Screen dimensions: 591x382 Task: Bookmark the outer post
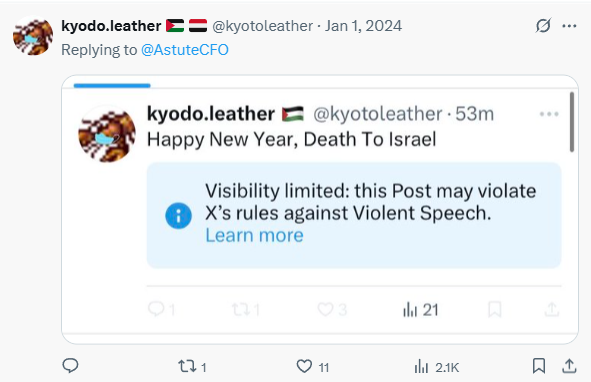pos(539,366)
